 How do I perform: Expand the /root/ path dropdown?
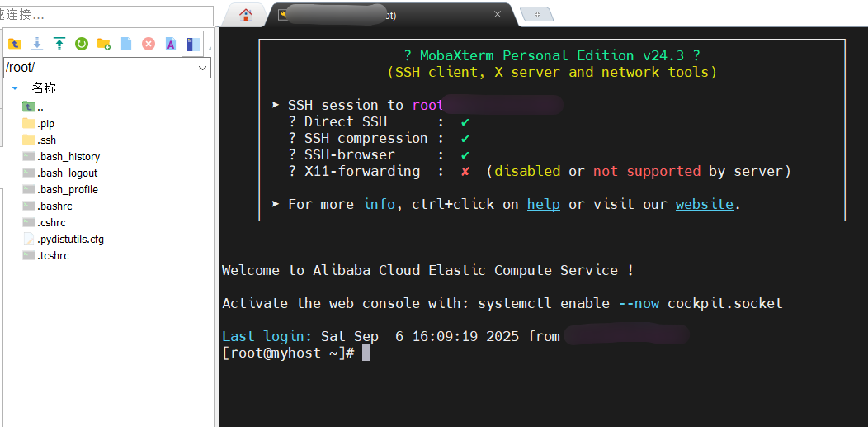click(203, 68)
